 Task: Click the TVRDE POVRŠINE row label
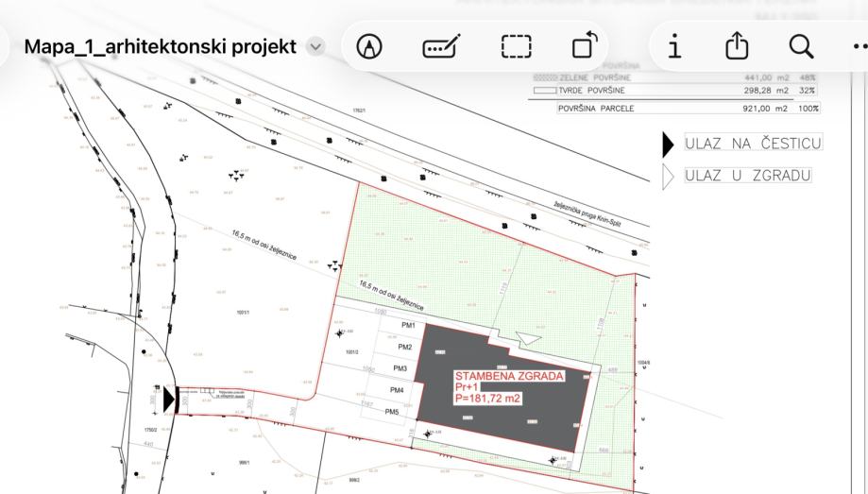pos(591,91)
